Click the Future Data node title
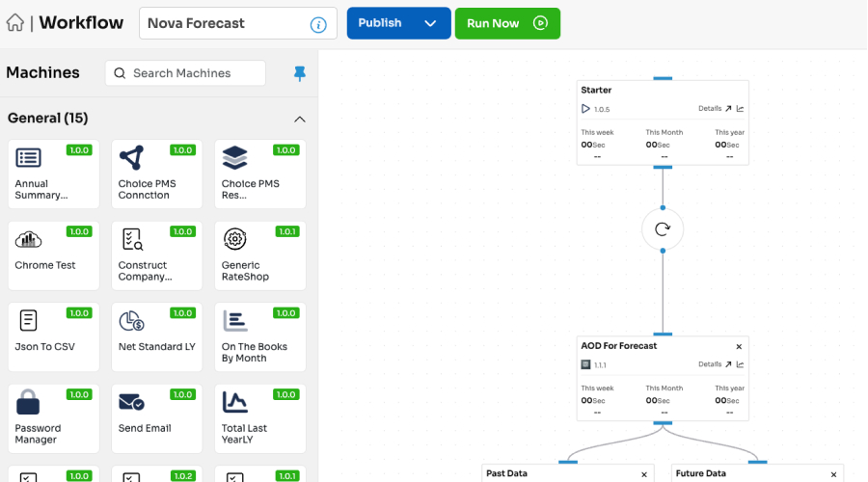The image size is (868, 482). (x=701, y=473)
